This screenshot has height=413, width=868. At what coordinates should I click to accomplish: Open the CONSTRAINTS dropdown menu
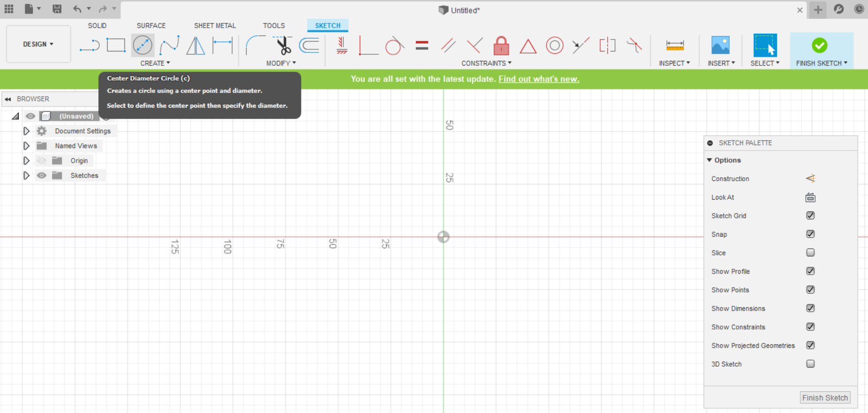487,63
